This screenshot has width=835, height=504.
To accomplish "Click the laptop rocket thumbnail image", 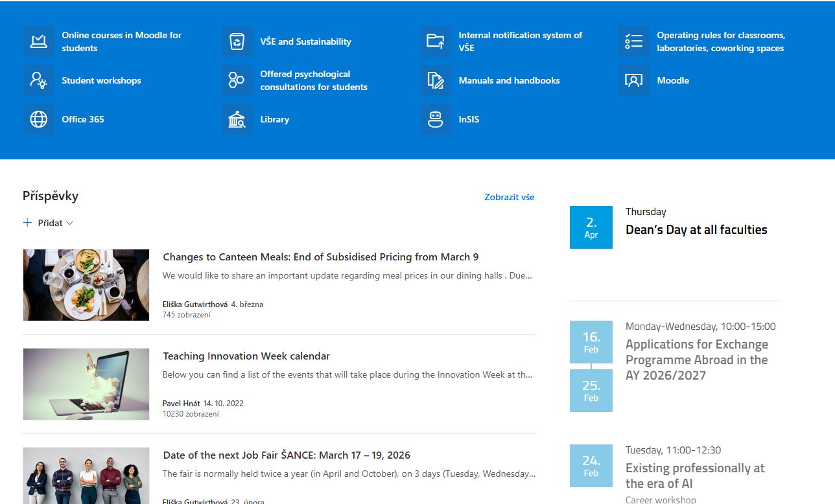I will (86, 384).
